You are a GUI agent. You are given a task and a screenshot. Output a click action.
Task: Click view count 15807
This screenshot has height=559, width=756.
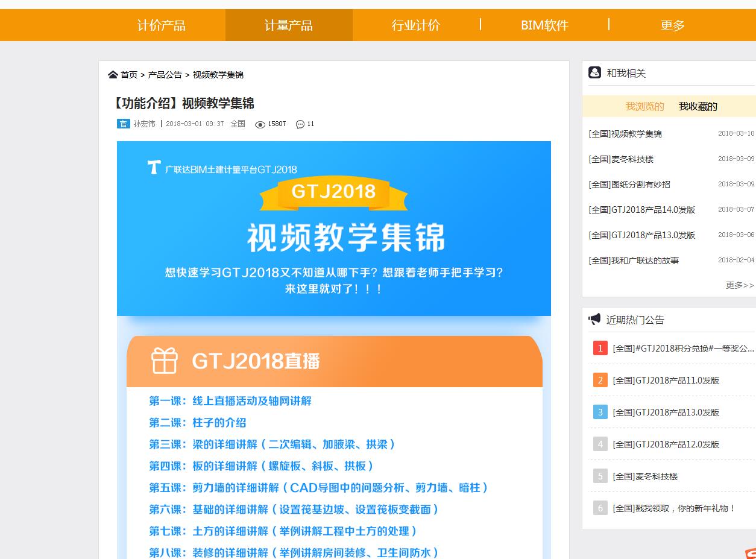277,124
